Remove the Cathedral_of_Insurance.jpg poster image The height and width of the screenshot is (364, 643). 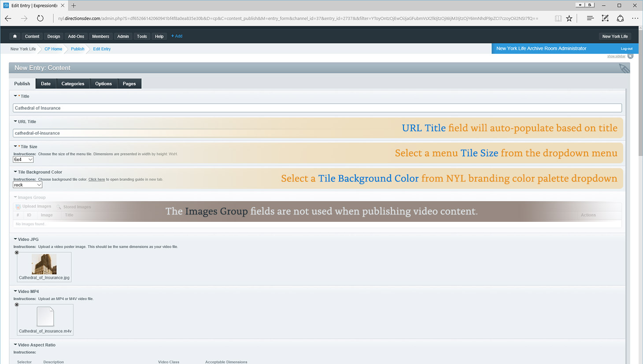pyautogui.click(x=17, y=253)
